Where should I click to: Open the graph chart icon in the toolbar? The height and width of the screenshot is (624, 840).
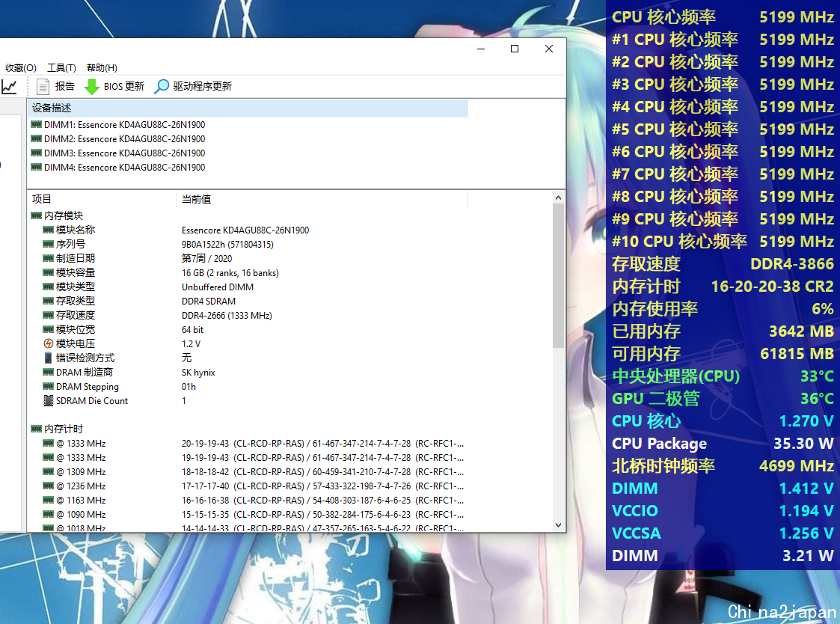9,86
